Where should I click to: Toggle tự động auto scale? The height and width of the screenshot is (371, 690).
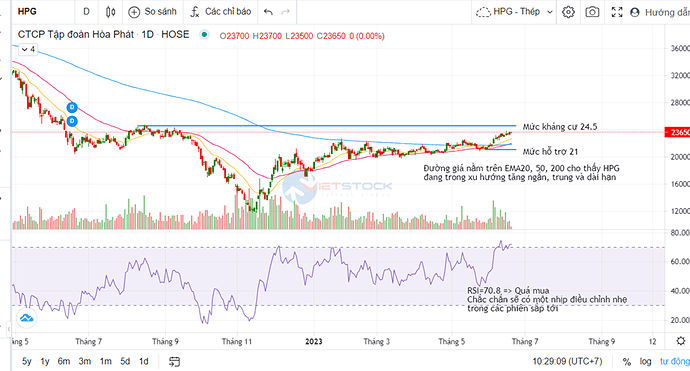[x=675, y=362]
